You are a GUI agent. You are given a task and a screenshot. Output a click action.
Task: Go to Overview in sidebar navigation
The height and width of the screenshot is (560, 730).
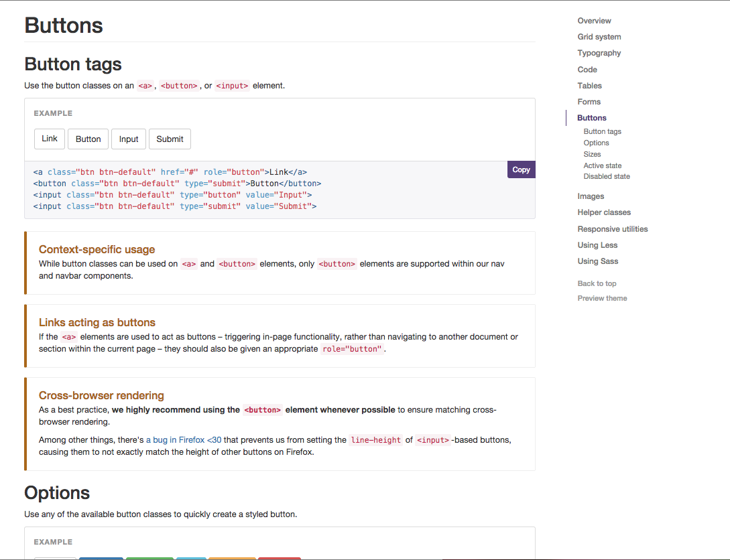pos(595,21)
